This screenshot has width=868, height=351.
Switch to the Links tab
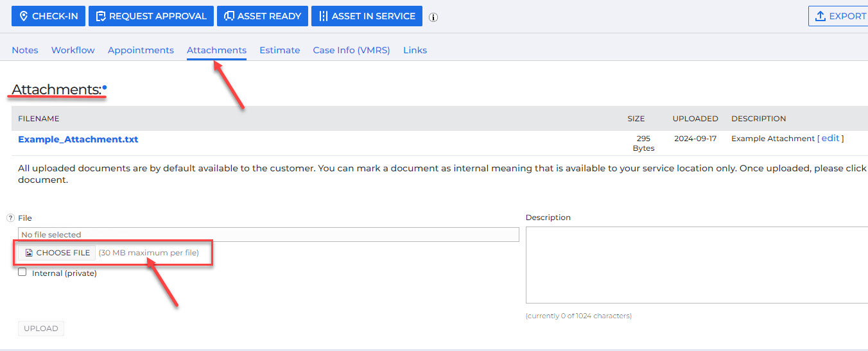tap(415, 50)
